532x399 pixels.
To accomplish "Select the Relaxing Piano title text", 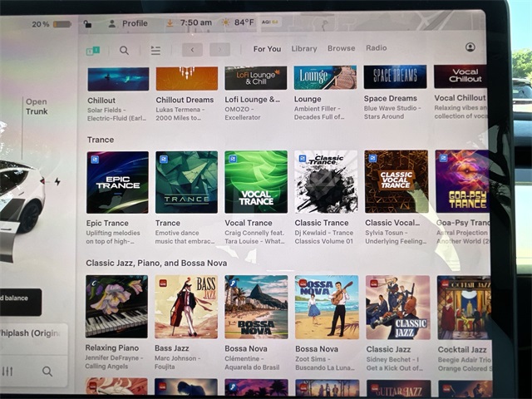I will pos(112,347).
